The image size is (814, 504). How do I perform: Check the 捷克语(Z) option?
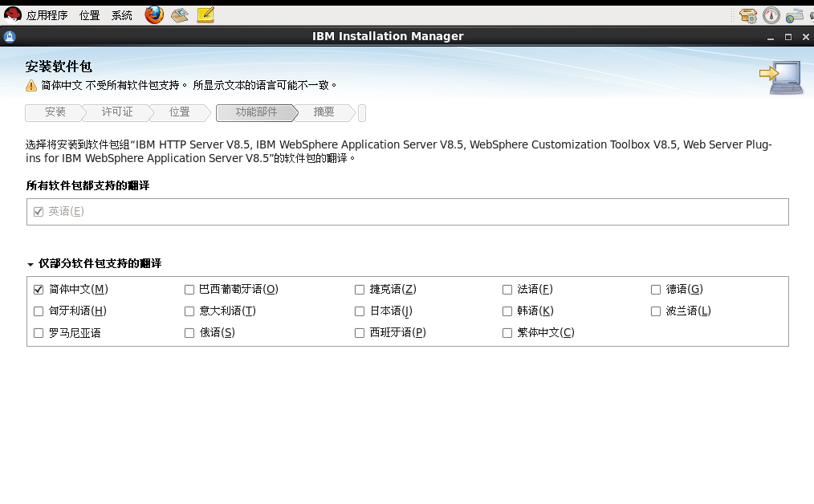360,290
